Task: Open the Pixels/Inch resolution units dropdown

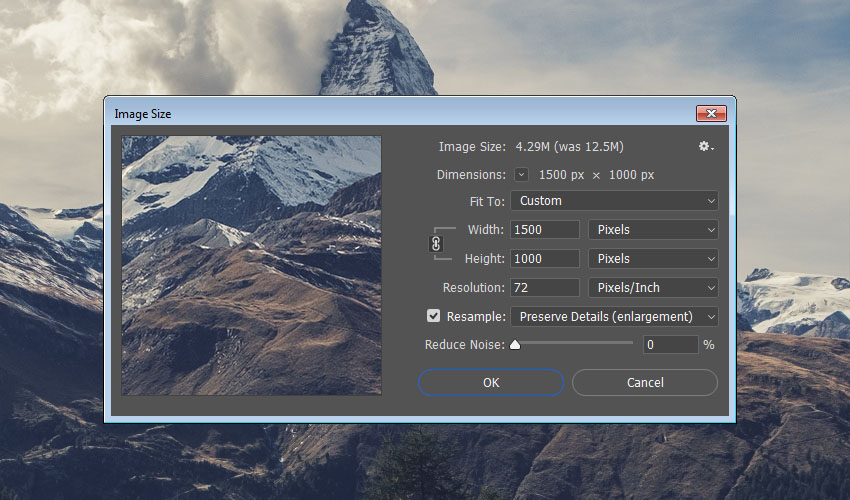Action: click(653, 288)
